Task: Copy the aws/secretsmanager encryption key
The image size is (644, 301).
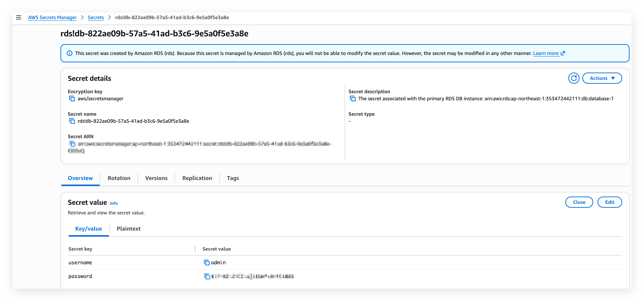Action: tap(72, 99)
